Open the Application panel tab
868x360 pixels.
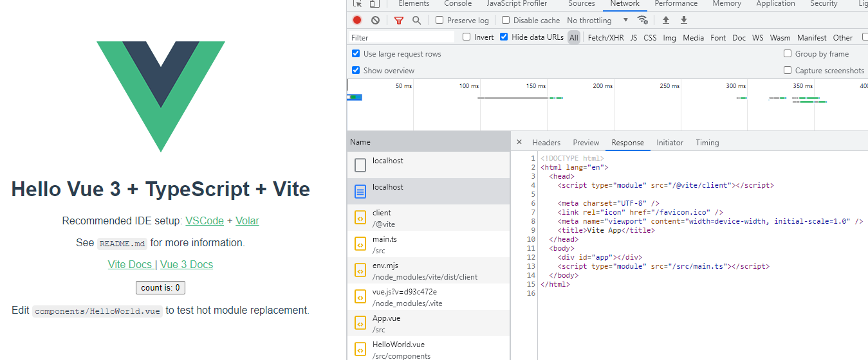click(775, 4)
